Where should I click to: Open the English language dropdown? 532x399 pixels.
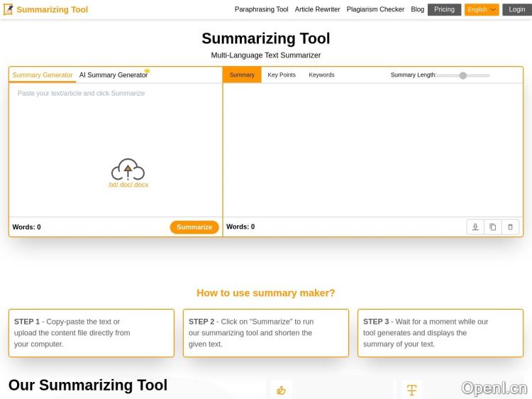tap(482, 10)
